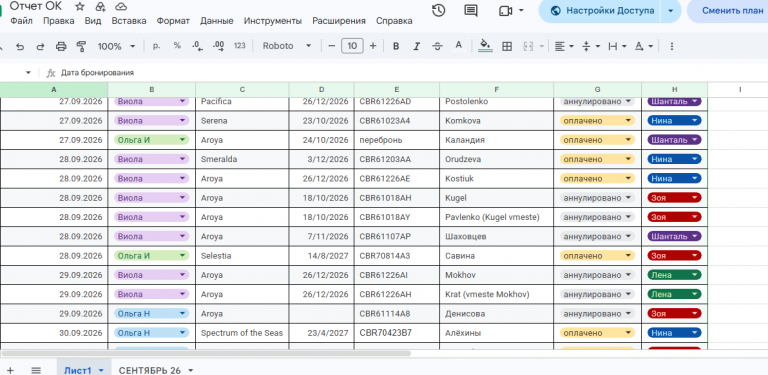The height and width of the screenshot is (375, 768).
Task: Open оплачено status dropdown for Orudzeva
Action: click(x=597, y=159)
